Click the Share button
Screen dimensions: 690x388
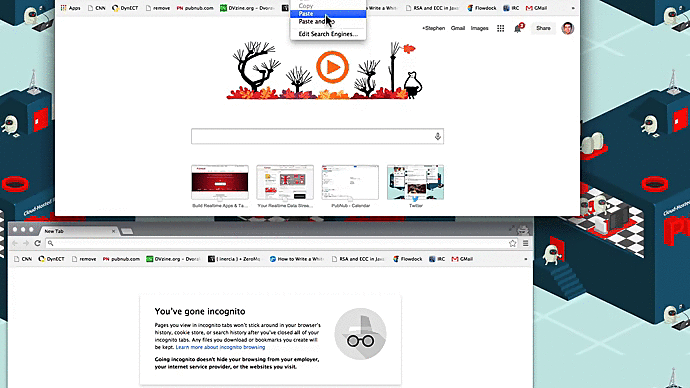[543, 28]
